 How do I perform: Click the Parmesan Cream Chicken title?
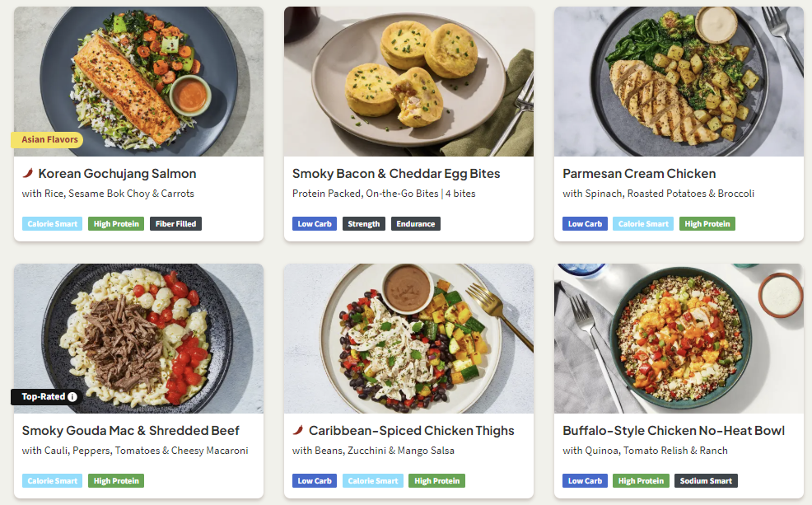tap(639, 174)
